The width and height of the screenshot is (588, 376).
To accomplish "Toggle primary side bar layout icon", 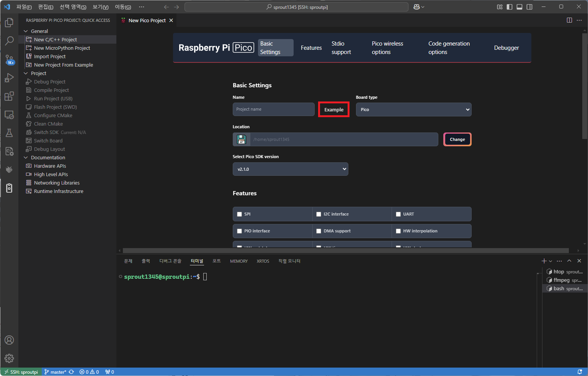I will [510, 7].
